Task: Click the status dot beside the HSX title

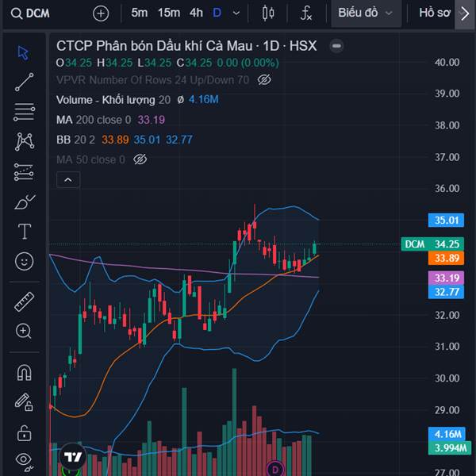Action: [336, 46]
